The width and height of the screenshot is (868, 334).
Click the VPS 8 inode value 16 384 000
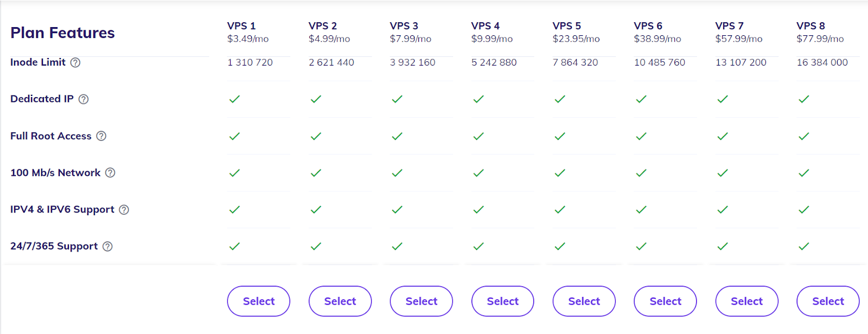tap(822, 62)
